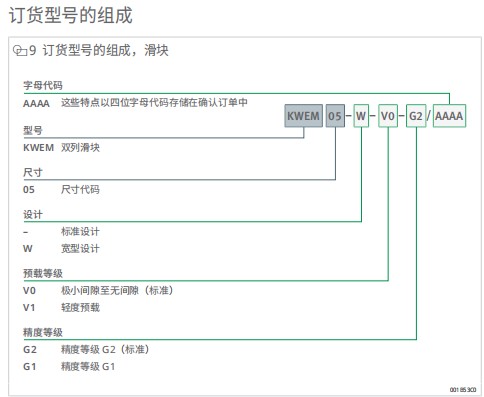Click the 05 code in the legend

point(29,190)
